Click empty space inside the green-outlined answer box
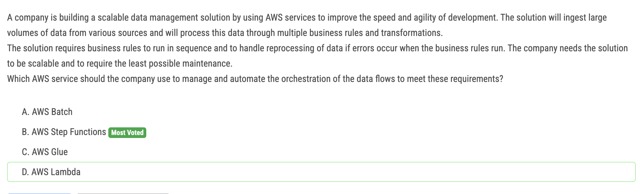 (x=353, y=172)
